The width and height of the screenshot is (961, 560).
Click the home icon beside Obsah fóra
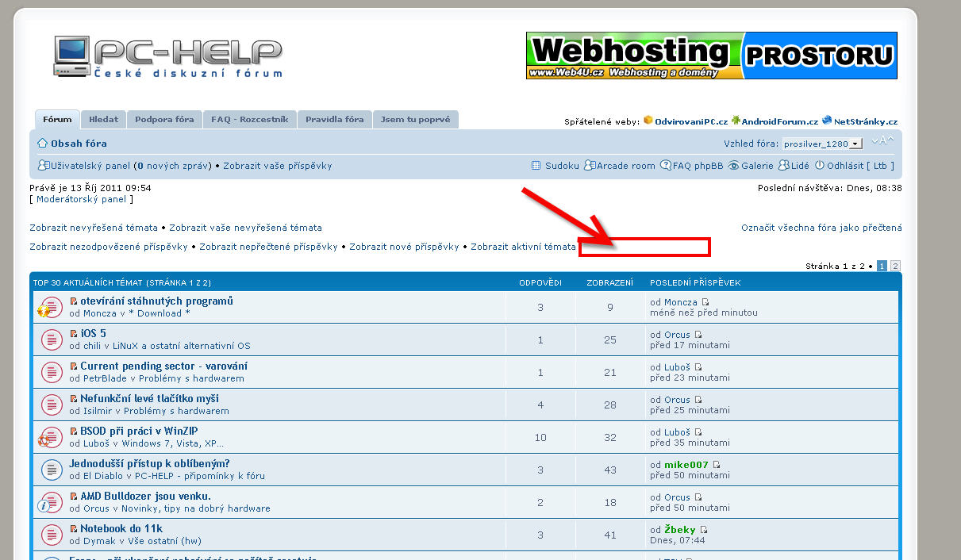pos(43,144)
